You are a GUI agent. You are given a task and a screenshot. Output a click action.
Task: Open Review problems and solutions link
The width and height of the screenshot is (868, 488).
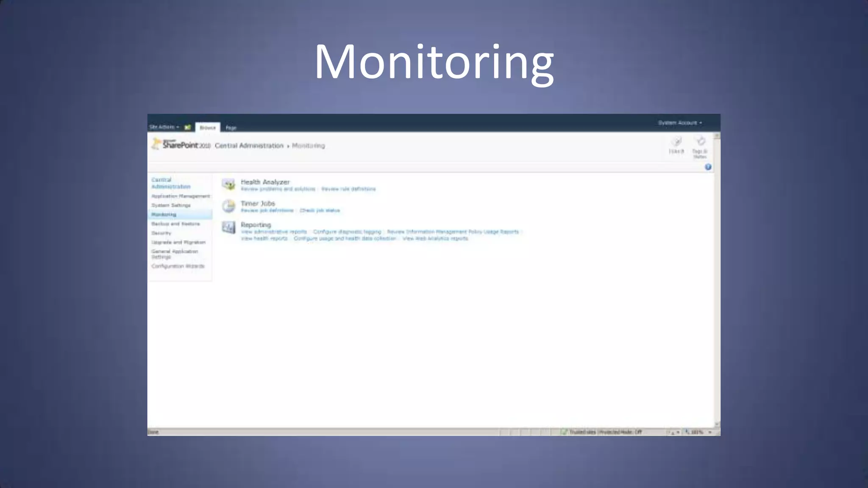(x=278, y=189)
